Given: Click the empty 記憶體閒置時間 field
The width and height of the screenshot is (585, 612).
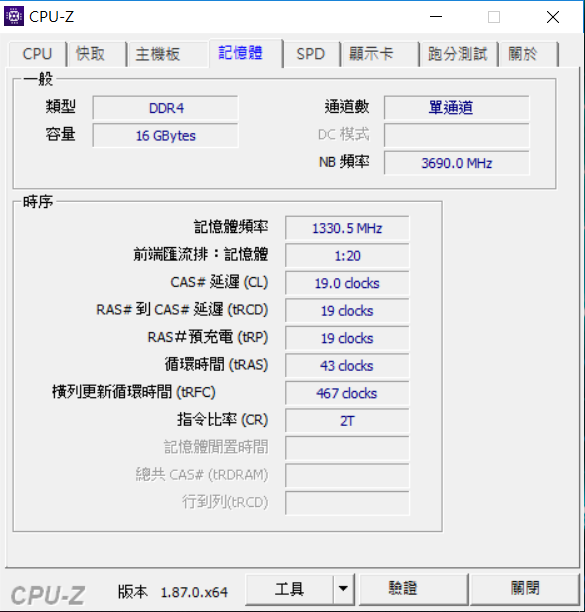Looking at the screenshot, I should pyautogui.click(x=347, y=448).
